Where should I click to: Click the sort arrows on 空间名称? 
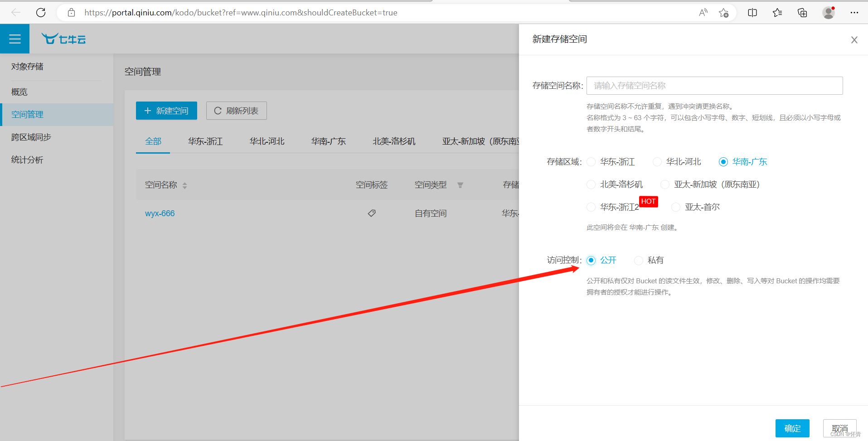(x=185, y=185)
